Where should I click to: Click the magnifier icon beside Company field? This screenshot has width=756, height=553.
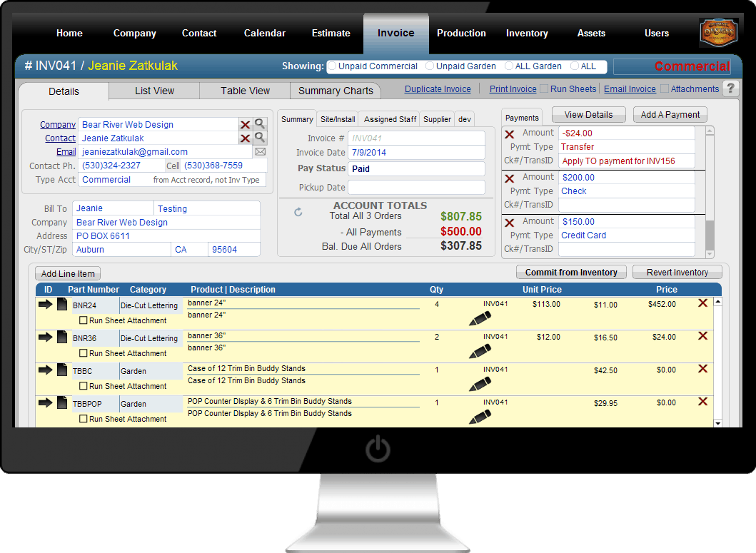tap(260, 124)
